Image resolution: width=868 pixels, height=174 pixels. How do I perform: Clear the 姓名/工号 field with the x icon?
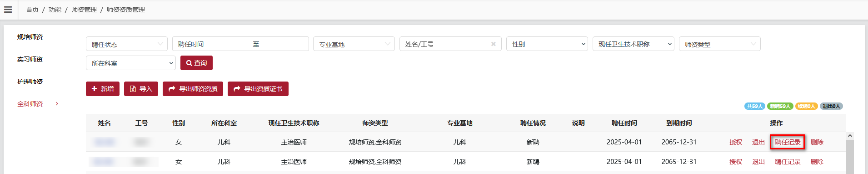[493, 44]
